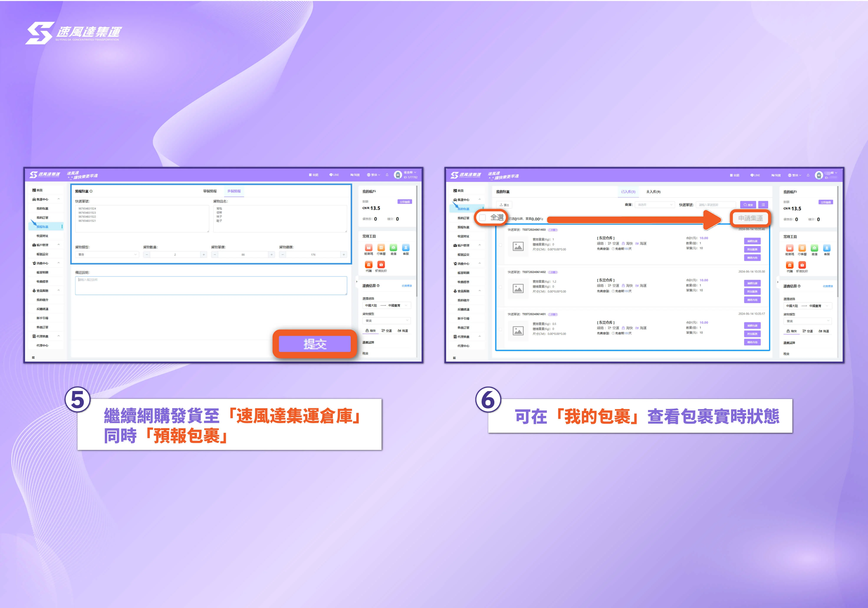Click info icon beside 預報包裹 title

pyautogui.click(x=91, y=192)
